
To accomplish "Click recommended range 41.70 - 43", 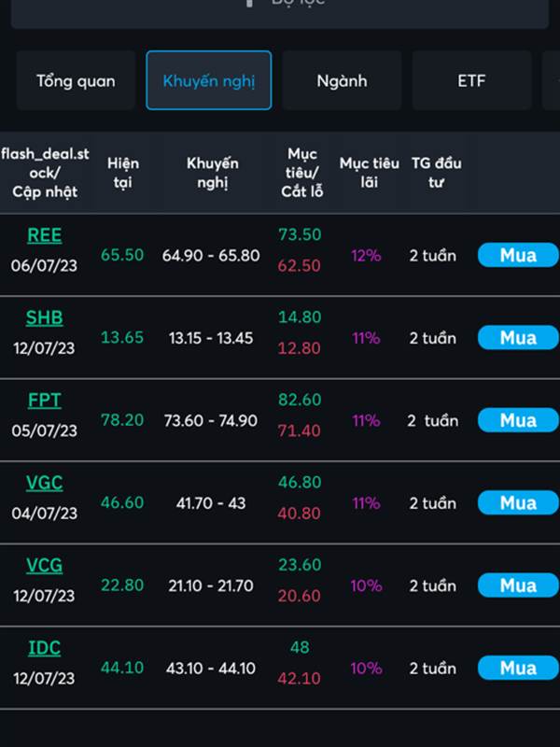I will coord(211,503).
